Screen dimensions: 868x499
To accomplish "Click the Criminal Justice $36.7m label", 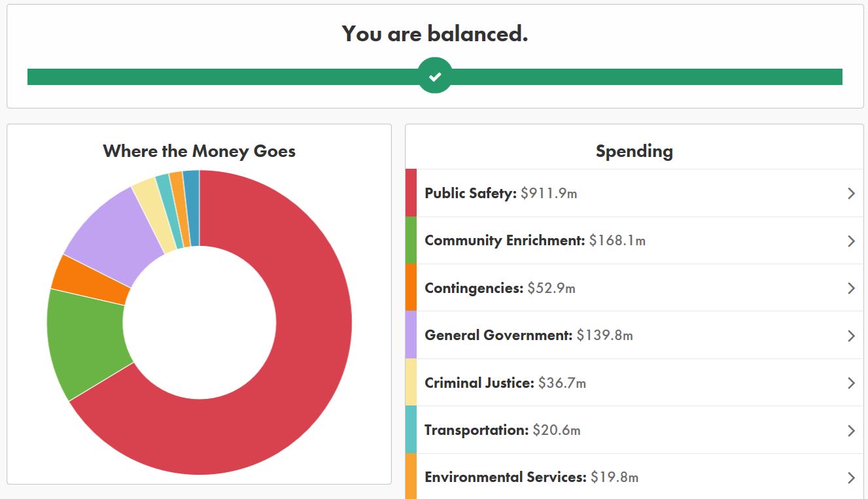I will point(505,383).
